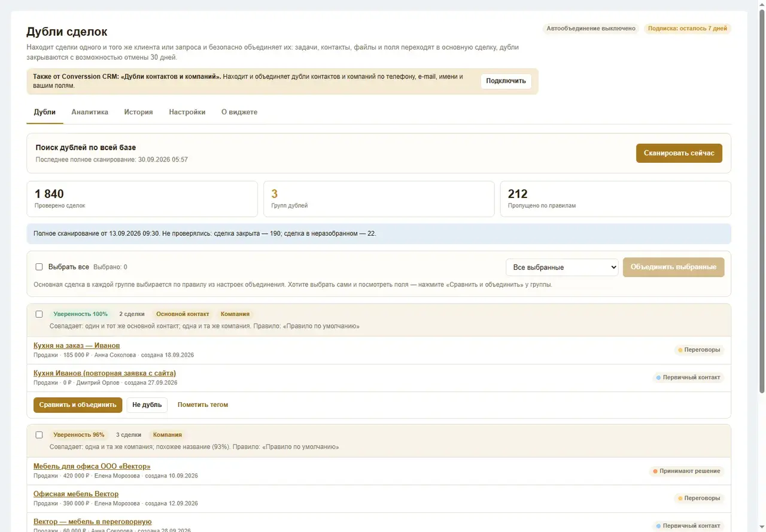Open the "Офисная мебель Вектор" deal
This screenshot has height=532, width=766.
[x=76, y=494]
